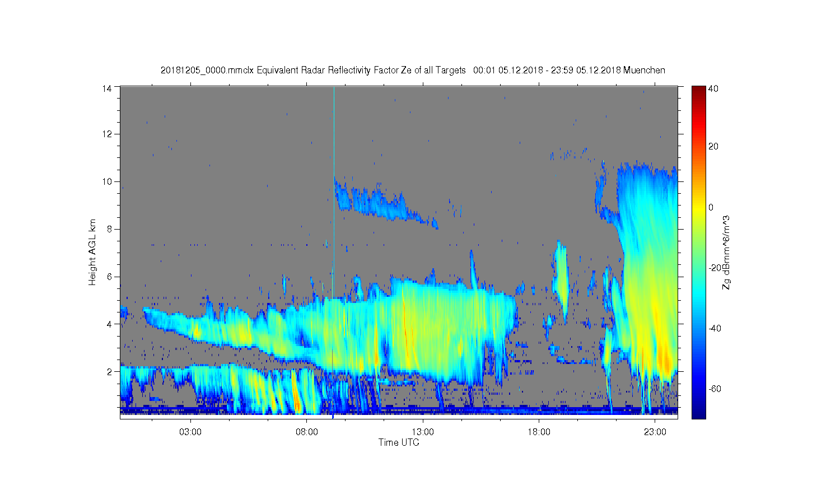Click the 08:00 time tick label

[x=307, y=432]
